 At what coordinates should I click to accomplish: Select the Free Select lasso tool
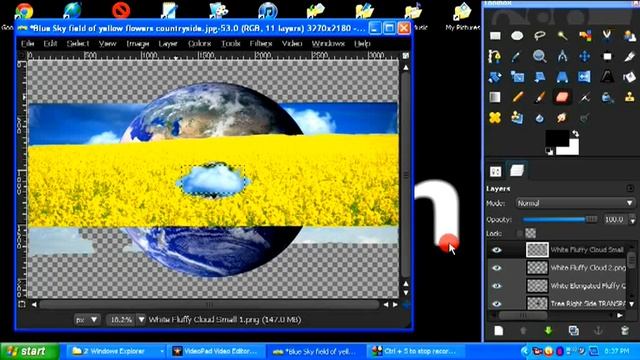(540, 36)
